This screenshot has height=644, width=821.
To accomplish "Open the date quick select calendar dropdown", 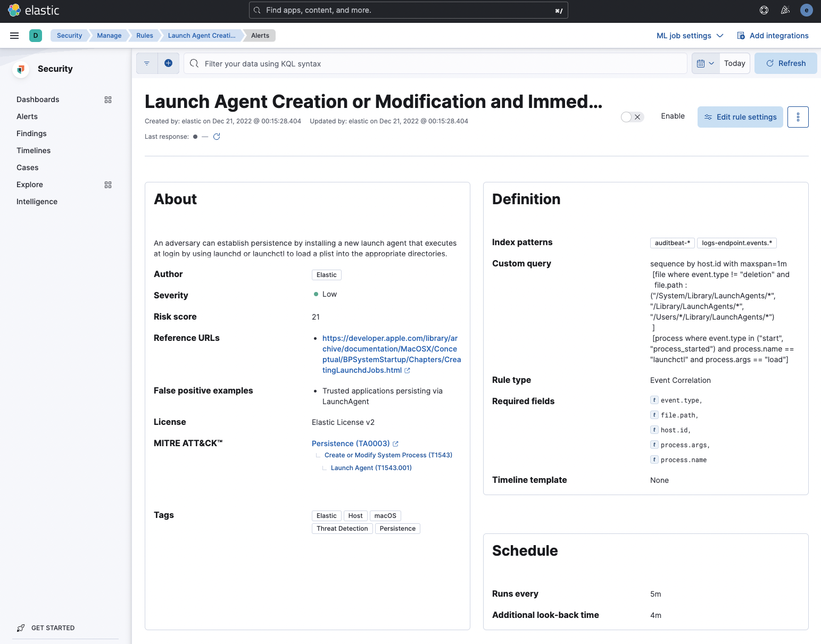I will pyautogui.click(x=706, y=63).
